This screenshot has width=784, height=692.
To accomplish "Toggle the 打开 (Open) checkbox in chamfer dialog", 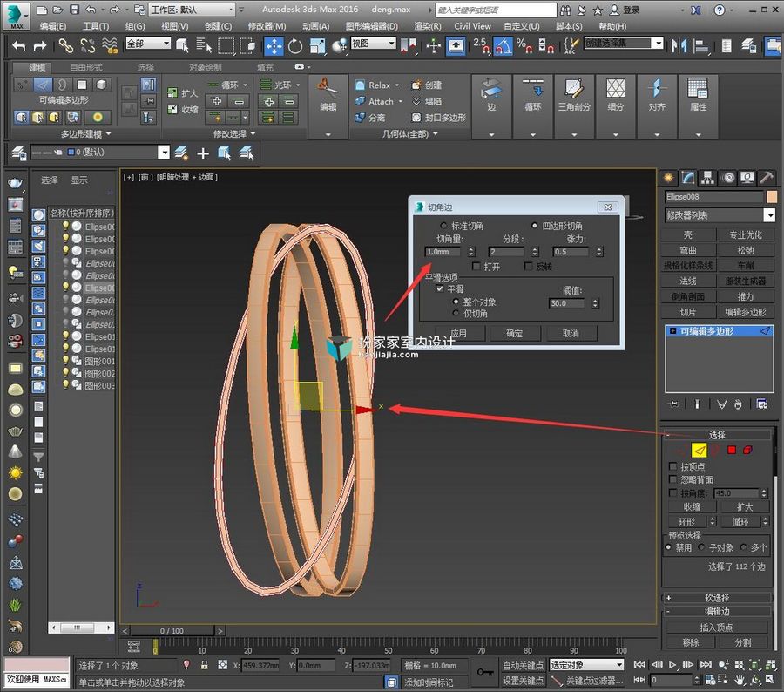I will click(476, 266).
